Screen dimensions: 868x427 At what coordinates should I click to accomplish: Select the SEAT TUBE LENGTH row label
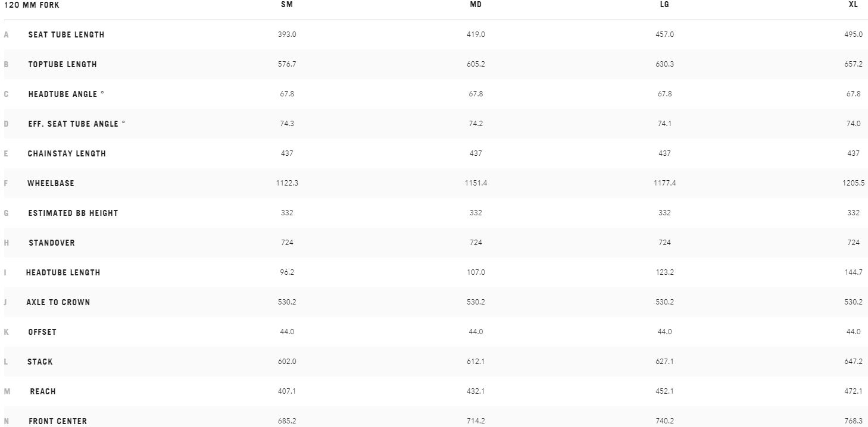(66, 34)
